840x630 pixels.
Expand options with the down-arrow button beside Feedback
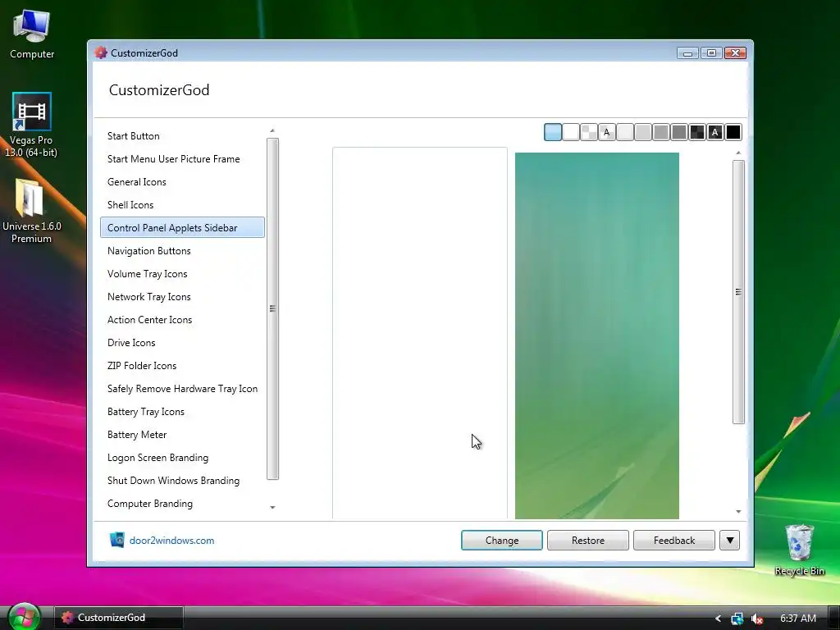pos(729,540)
